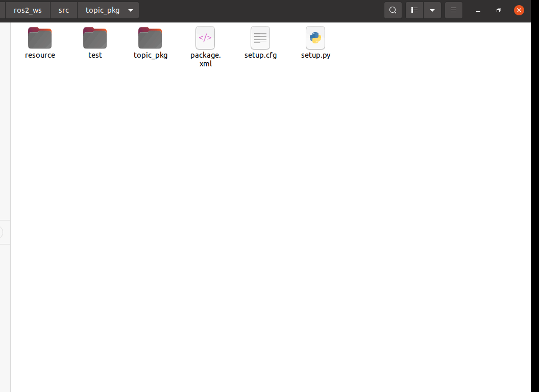The height and width of the screenshot is (392, 539).
Task: Go to ros2_ws in the path bar
Action: (28, 10)
